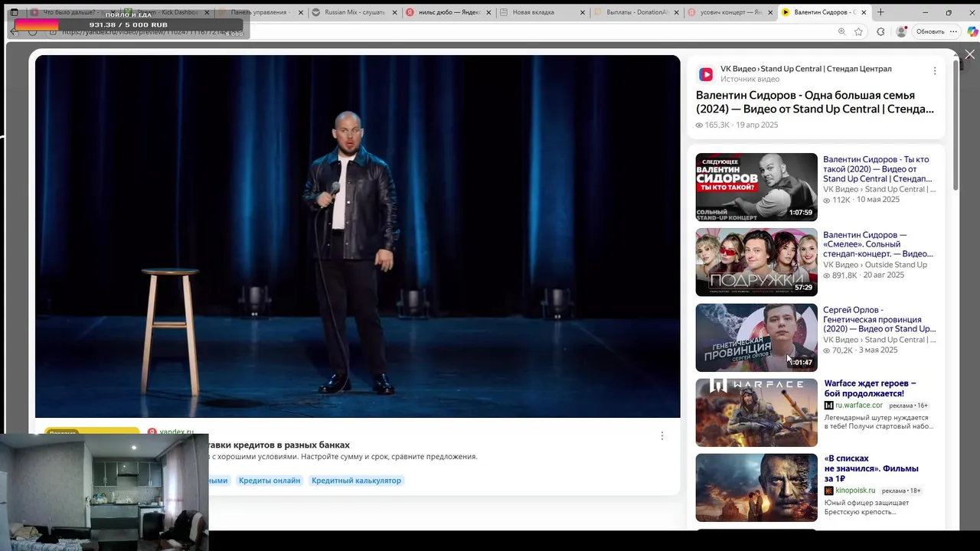Open the browser extensions icon
980x551 pixels.
point(880,31)
